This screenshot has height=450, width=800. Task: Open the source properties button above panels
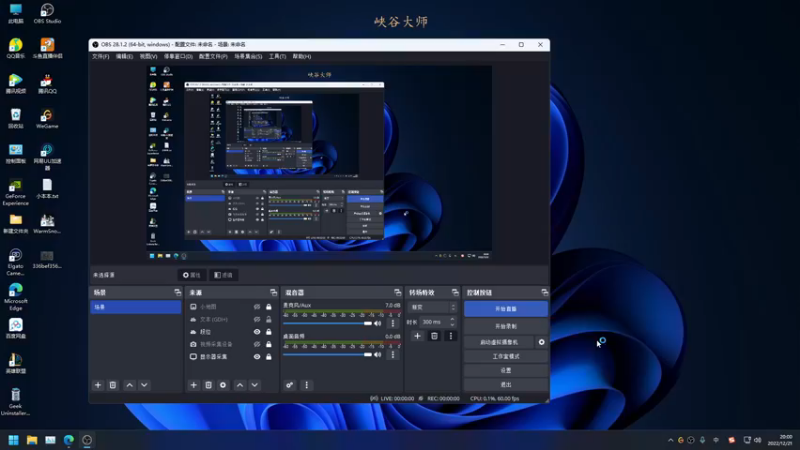(192, 275)
